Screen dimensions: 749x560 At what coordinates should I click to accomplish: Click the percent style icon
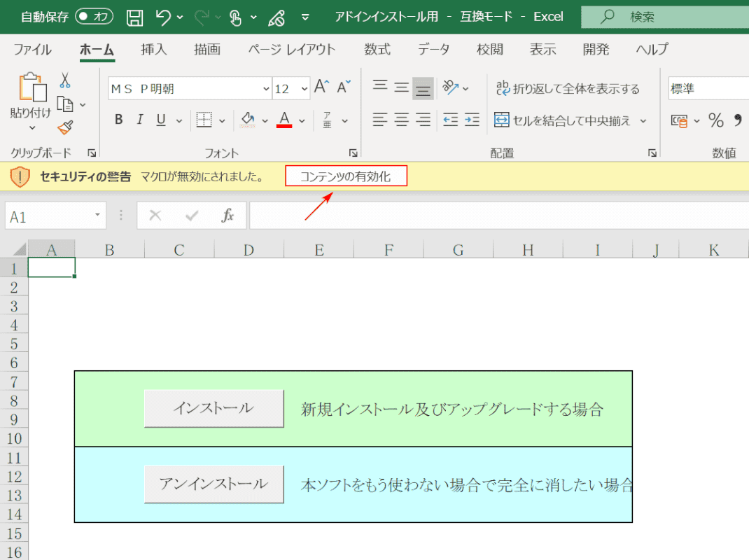[x=716, y=120]
